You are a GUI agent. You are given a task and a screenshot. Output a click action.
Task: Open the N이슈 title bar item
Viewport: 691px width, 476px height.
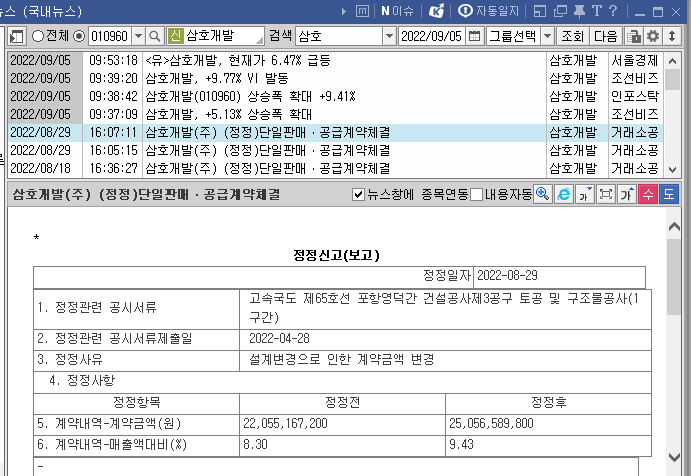(397, 11)
